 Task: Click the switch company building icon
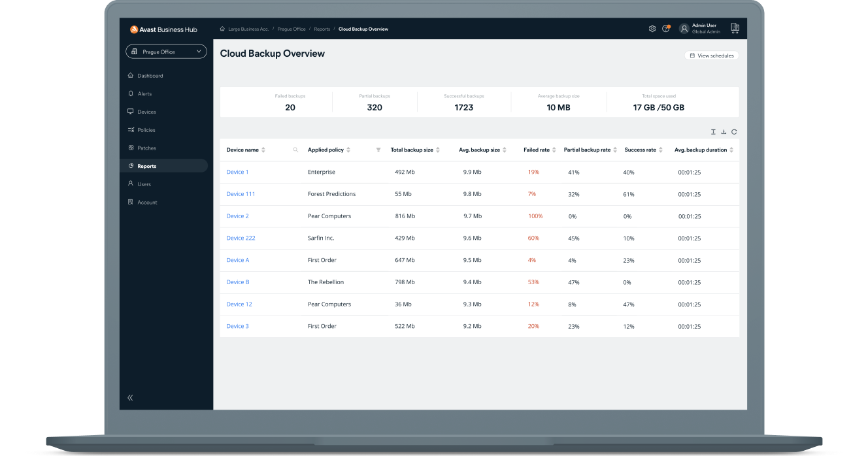tap(735, 28)
